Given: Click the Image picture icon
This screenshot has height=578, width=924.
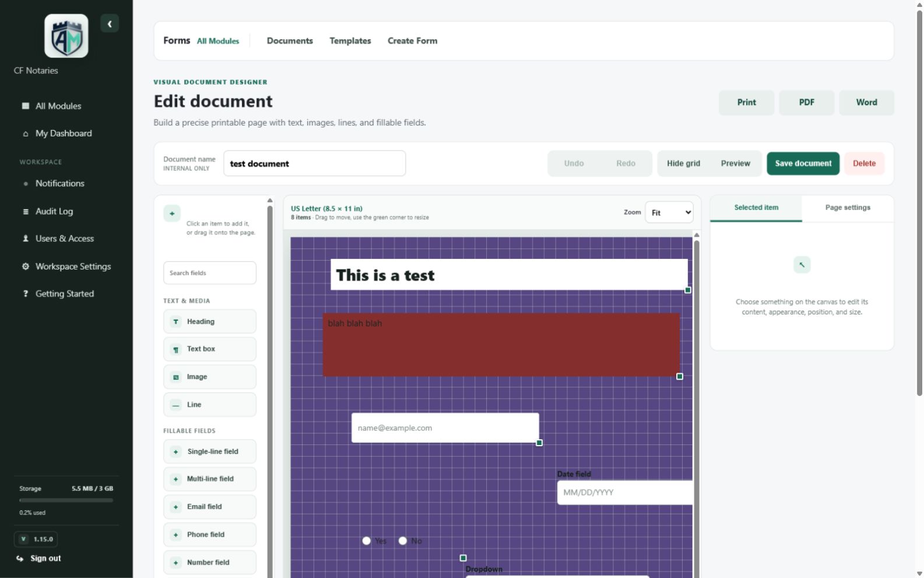Looking at the screenshot, I should pyautogui.click(x=175, y=377).
